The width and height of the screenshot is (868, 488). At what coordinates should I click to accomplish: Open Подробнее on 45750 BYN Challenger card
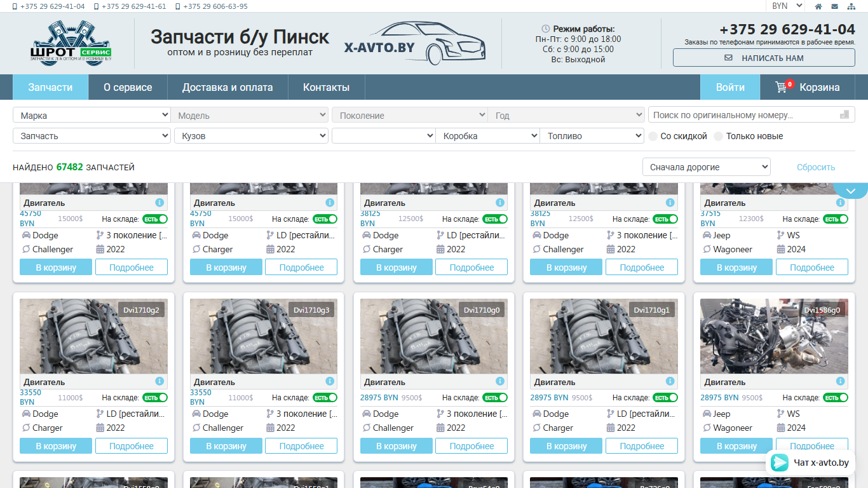pos(132,268)
